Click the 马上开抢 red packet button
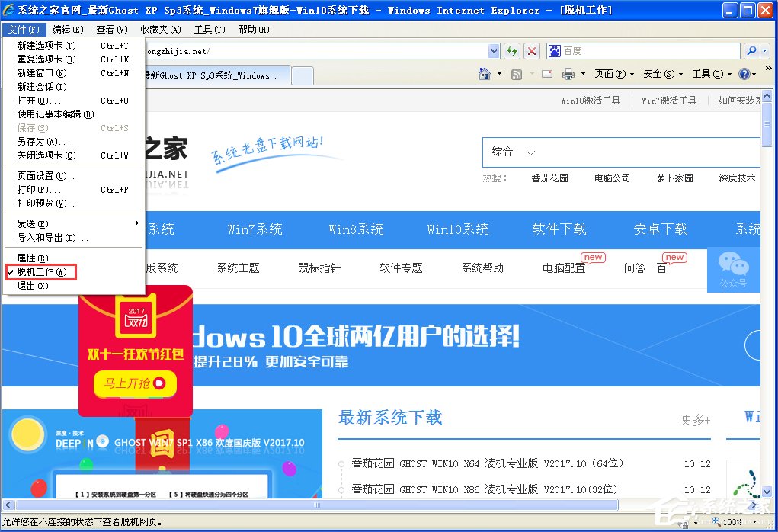 point(134,385)
